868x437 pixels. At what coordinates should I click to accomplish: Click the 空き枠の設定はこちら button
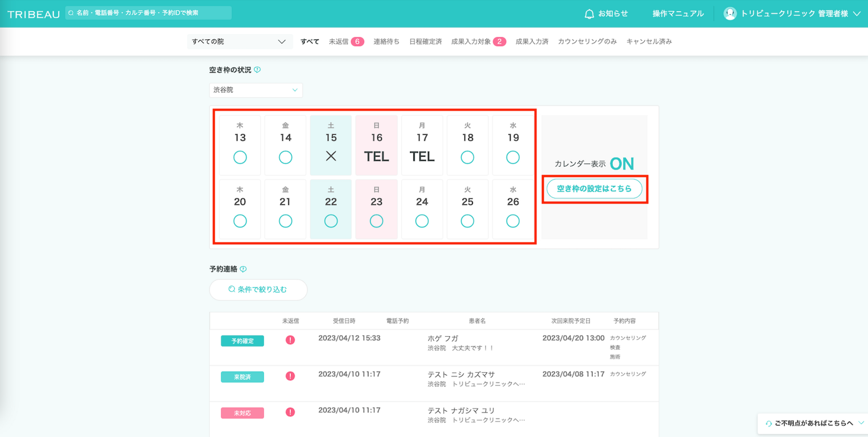[594, 189]
